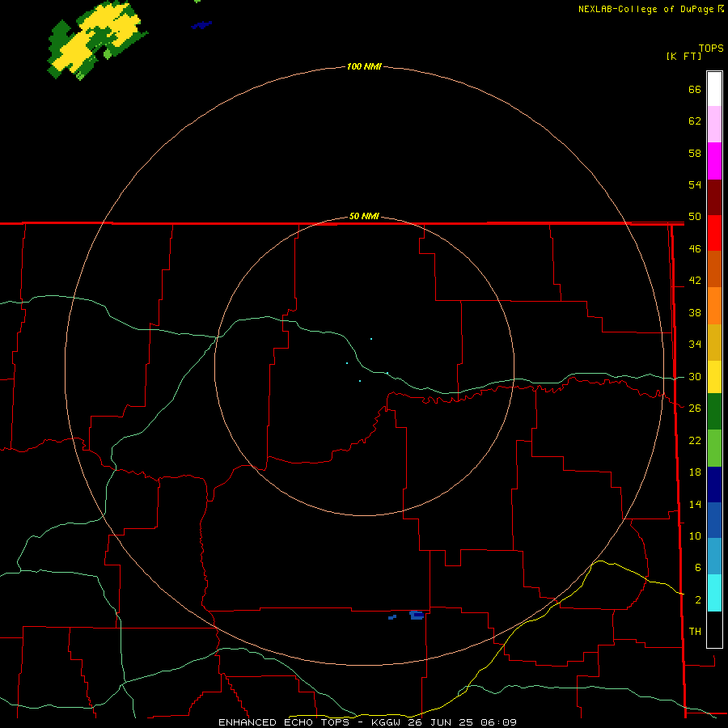Click the legend value "30"
728x728 pixels.
(695, 376)
